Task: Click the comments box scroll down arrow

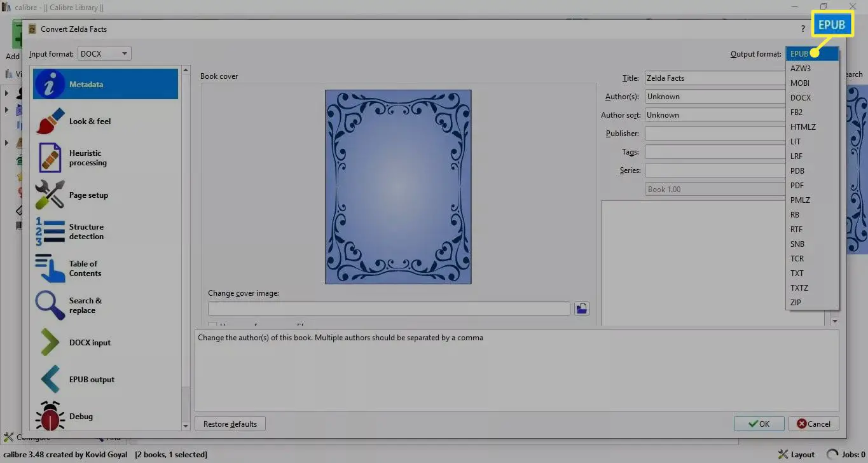Action: click(835, 321)
